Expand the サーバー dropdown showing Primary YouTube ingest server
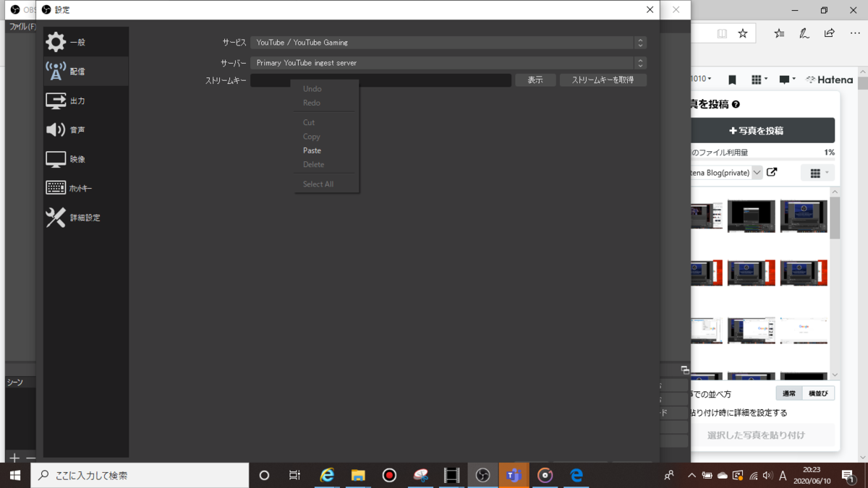The width and height of the screenshot is (868, 488). click(x=448, y=63)
